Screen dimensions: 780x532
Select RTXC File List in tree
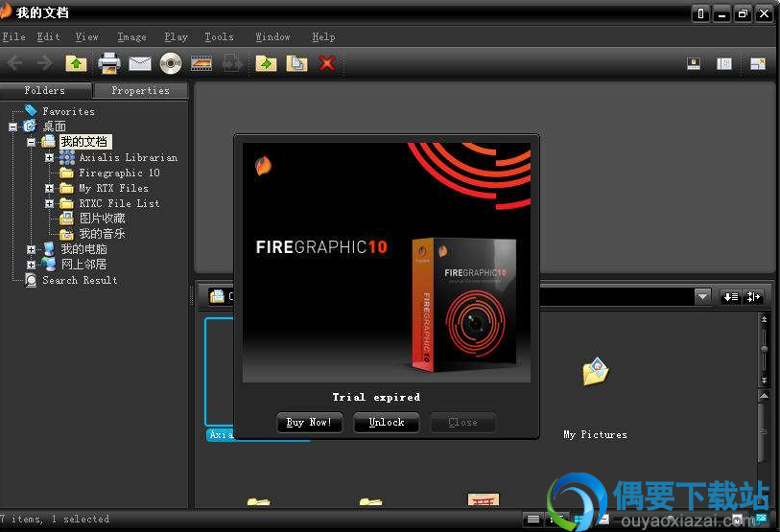click(x=119, y=203)
